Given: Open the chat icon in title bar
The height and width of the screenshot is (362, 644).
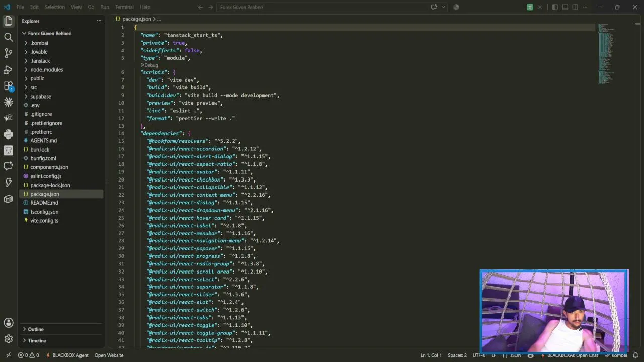Looking at the screenshot, I should [x=434, y=7].
